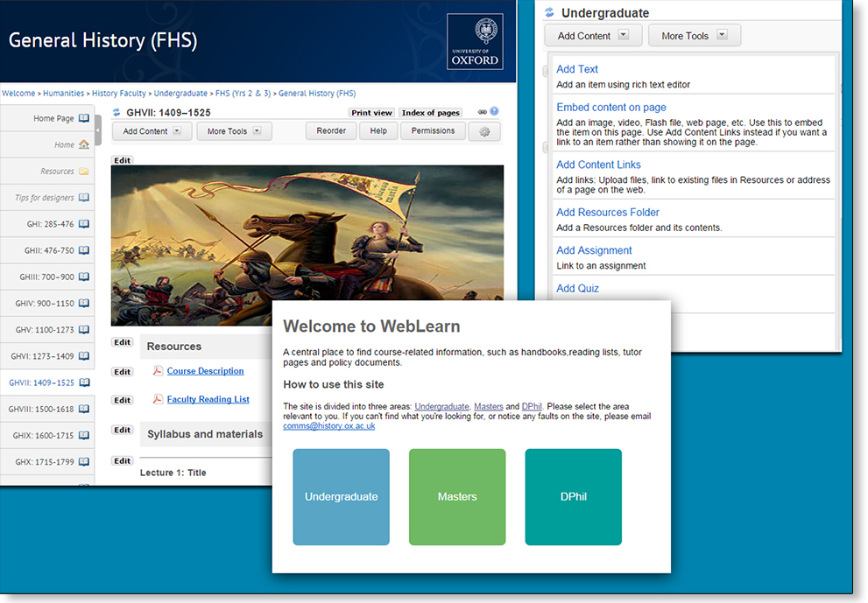Click the refresh icon beside Undergraduate heading

click(x=549, y=13)
